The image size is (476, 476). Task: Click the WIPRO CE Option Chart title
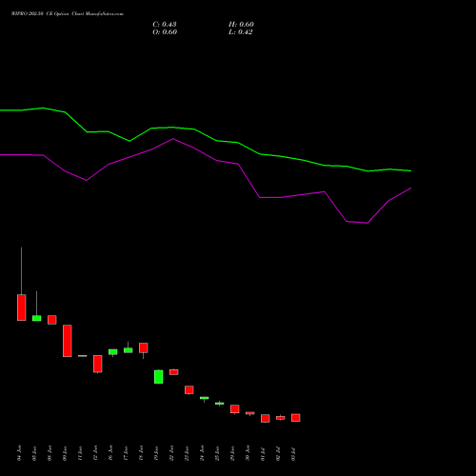point(68,14)
